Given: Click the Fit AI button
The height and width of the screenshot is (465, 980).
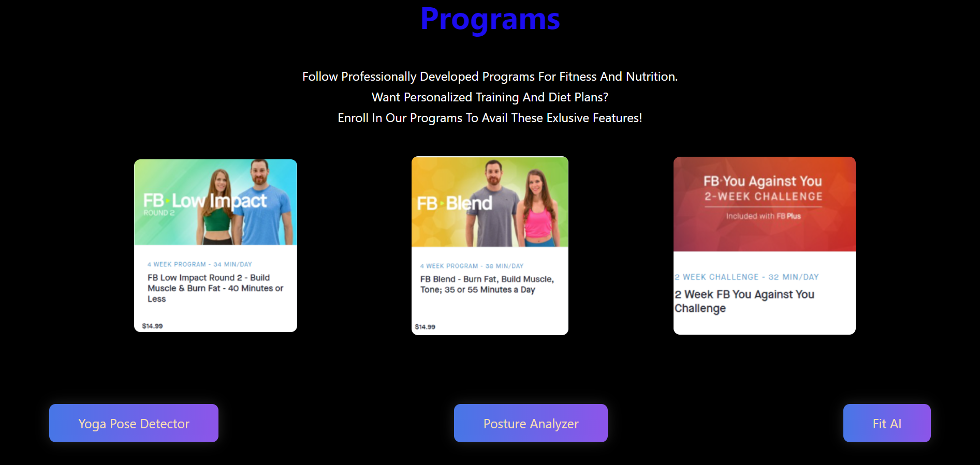Looking at the screenshot, I should pyautogui.click(x=887, y=423).
